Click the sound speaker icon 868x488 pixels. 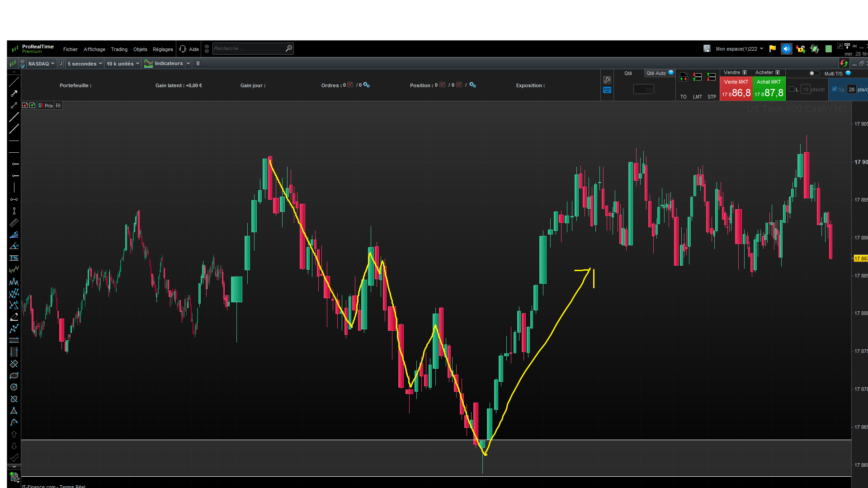786,49
